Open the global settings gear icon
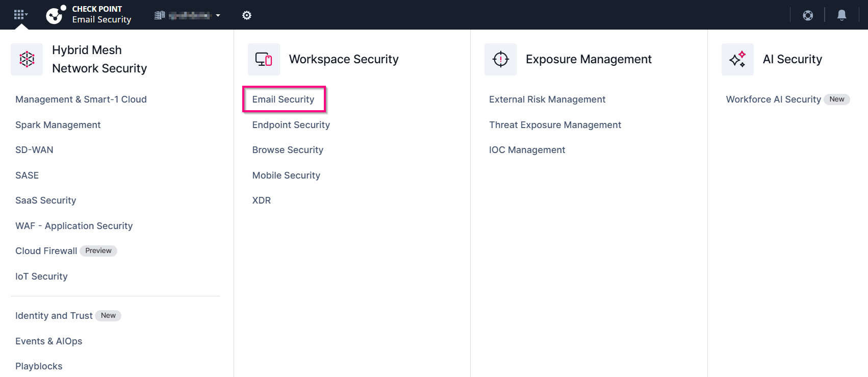Screen dimensions: 868x377 247,15
